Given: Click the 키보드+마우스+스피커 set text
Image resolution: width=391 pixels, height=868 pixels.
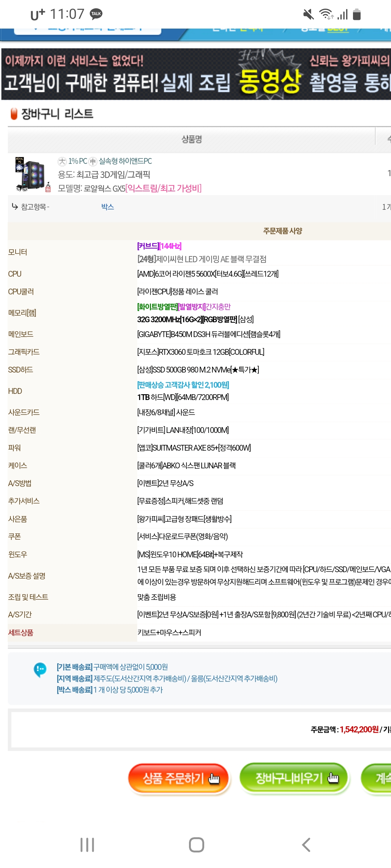Looking at the screenshot, I should point(169,633).
